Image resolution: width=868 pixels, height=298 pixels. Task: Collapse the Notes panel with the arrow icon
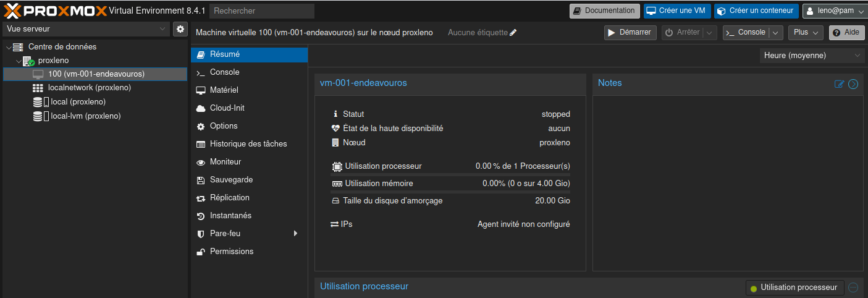[x=853, y=84]
